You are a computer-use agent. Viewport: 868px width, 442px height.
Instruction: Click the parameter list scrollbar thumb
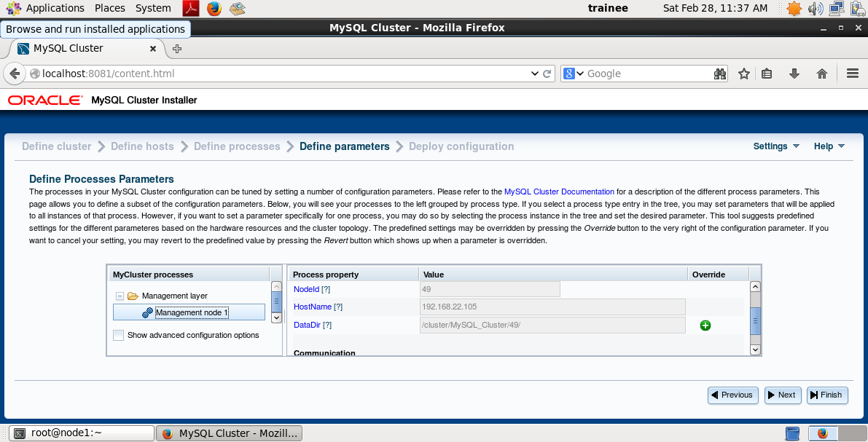point(755,322)
